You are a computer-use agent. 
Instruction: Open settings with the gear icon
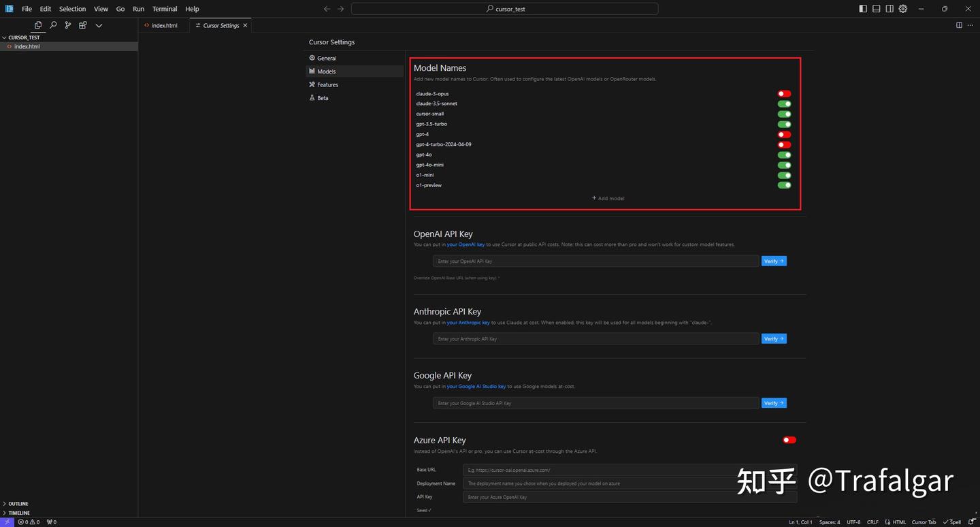tap(903, 9)
